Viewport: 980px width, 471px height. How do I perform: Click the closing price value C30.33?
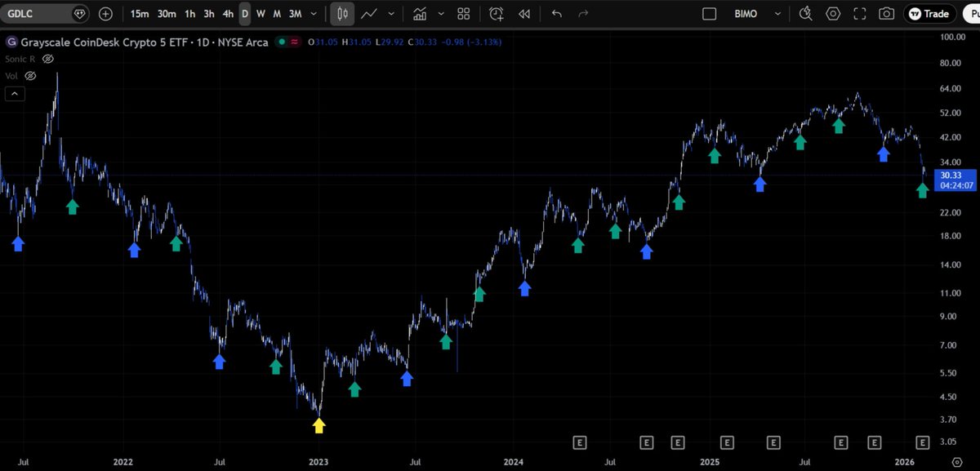click(x=423, y=42)
